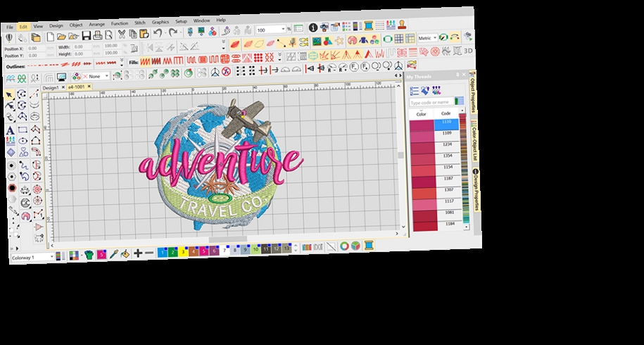Click the color eyedropper pick icon
The image size is (644, 345).
point(114,254)
